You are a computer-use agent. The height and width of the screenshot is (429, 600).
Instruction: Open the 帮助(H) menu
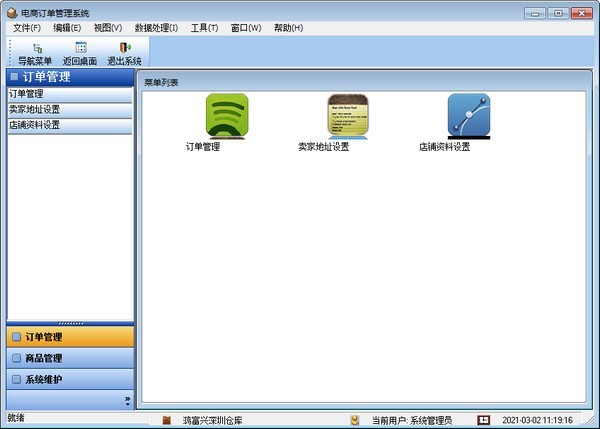pyautogui.click(x=288, y=27)
